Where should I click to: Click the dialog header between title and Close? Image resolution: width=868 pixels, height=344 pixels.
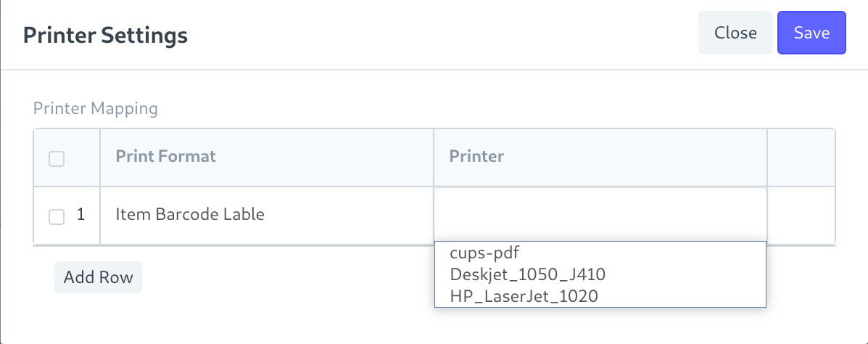(x=435, y=35)
